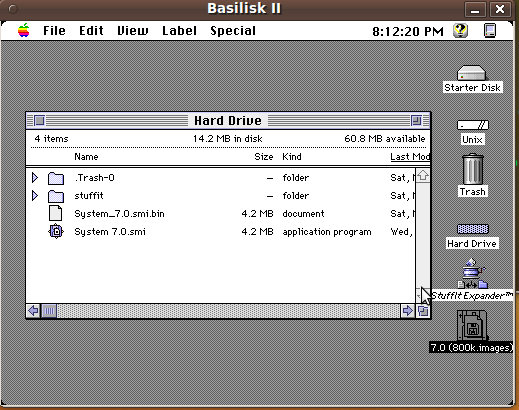The width and height of the screenshot is (519, 410).
Task: Click the Hard Drive window zoom box
Action: point(416,120)
